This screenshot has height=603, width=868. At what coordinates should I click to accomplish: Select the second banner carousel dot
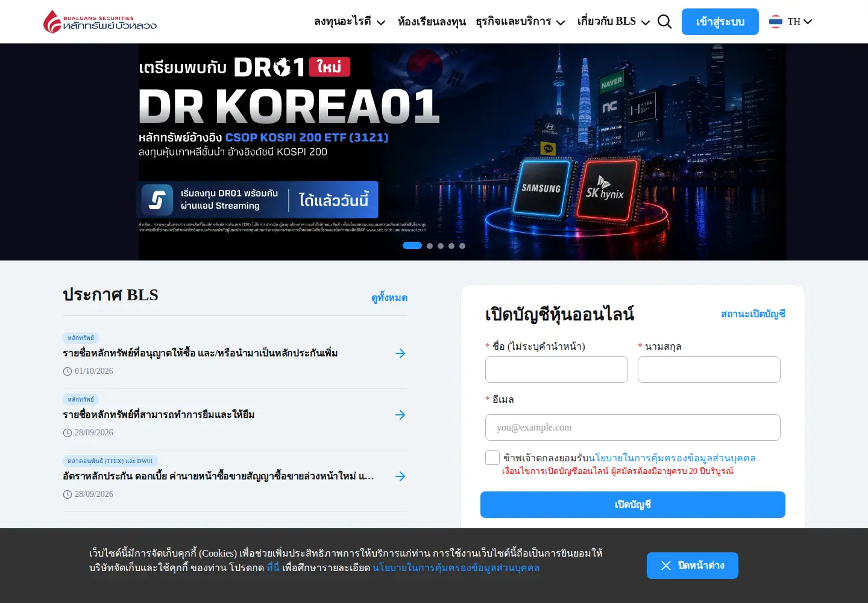coord(430,246)
